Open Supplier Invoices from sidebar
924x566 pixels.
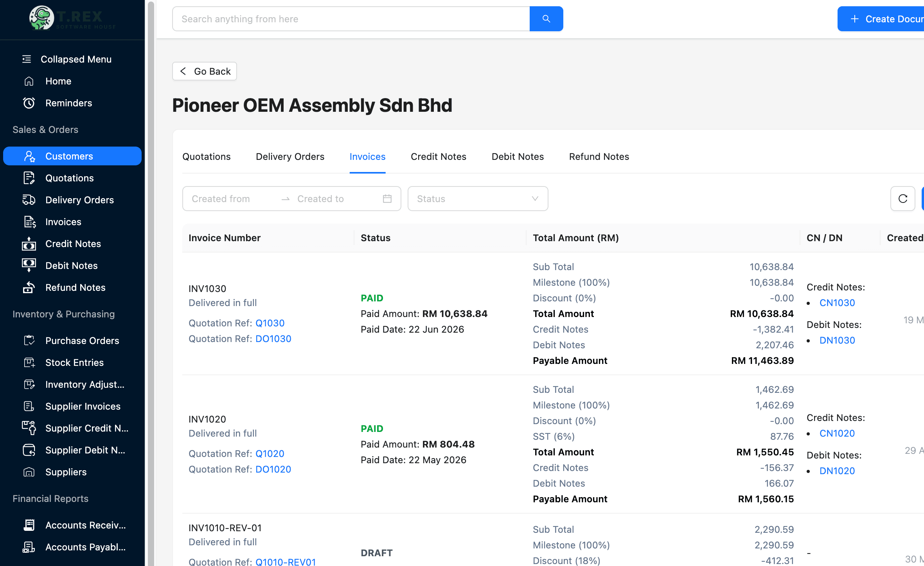[83, 407]
